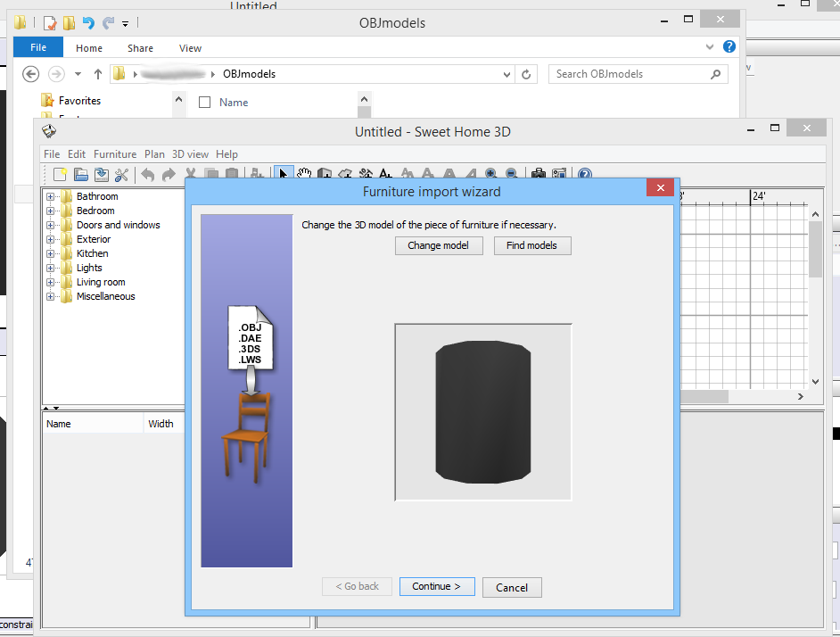
Task: Activate the Pan hand tool
Action: pyautogui.click(x=304, y=175)
